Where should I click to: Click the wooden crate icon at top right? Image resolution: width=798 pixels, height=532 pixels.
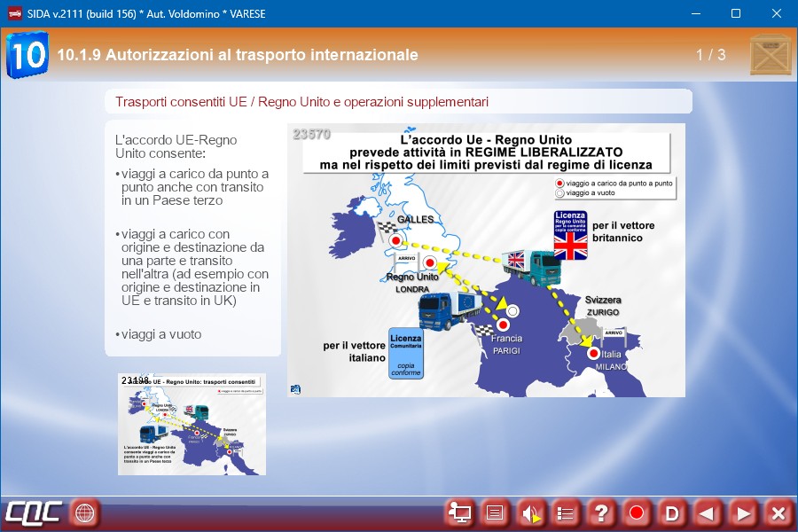(x=770, y=55)
